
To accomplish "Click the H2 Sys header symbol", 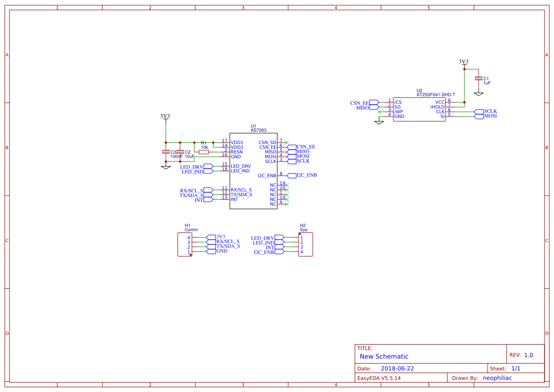I will (306, 244).
